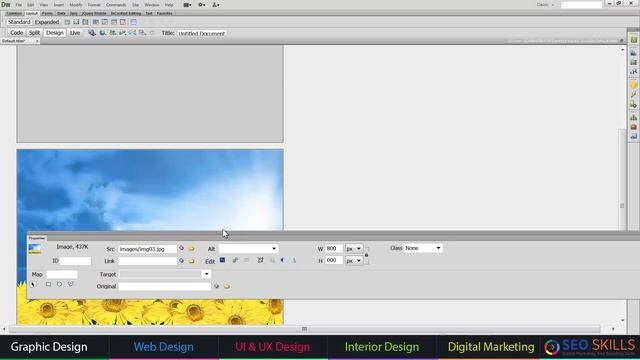Switch to Forms insert tab
The image size is (640, 360).
coord(47,13)
